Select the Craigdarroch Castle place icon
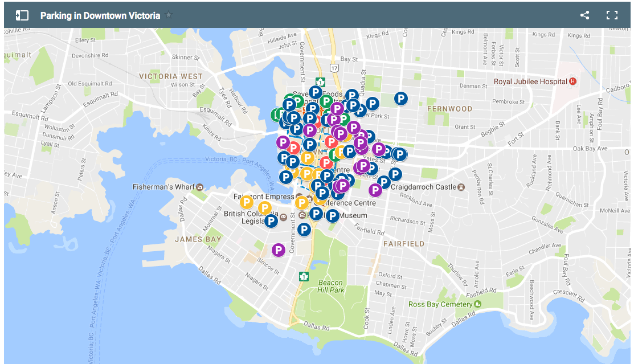The image size is (634, 364). (461, 187)
